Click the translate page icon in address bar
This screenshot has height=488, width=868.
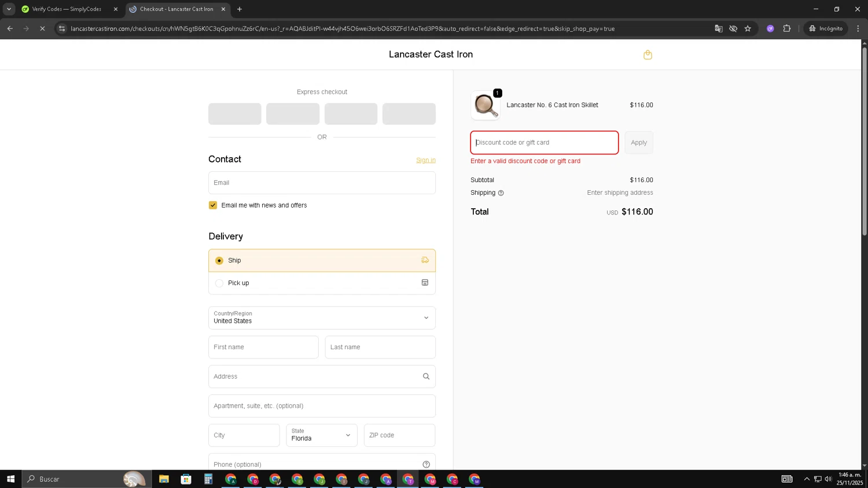(719, 28)
